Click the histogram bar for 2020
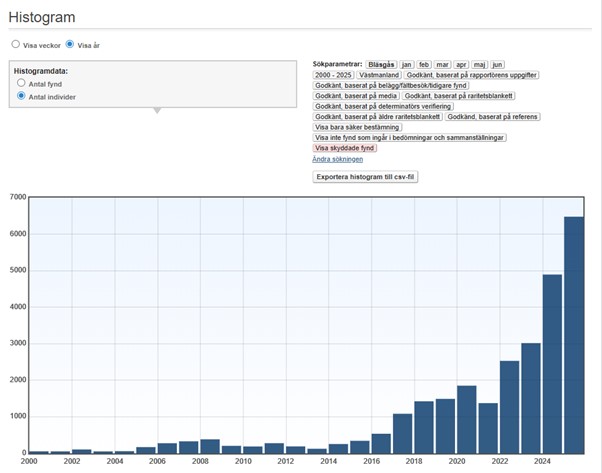Viewport: 602px width, 473px height. point(466,420)
